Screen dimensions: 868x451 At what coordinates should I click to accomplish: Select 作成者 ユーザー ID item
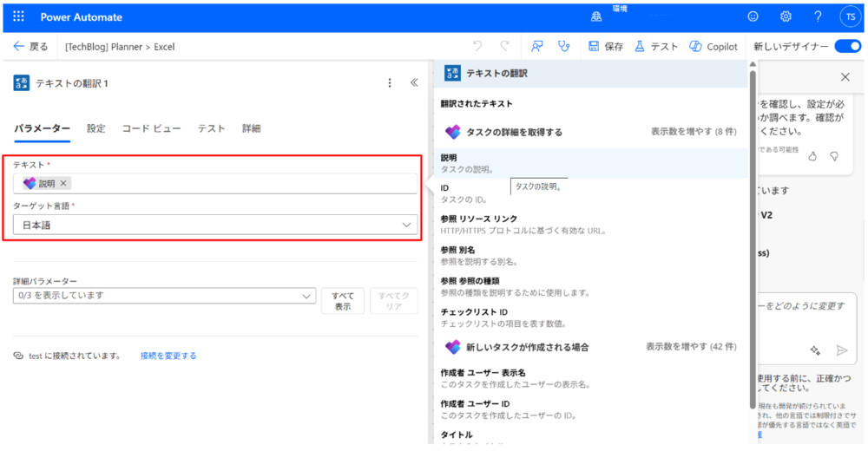click(x=591, y=409)
